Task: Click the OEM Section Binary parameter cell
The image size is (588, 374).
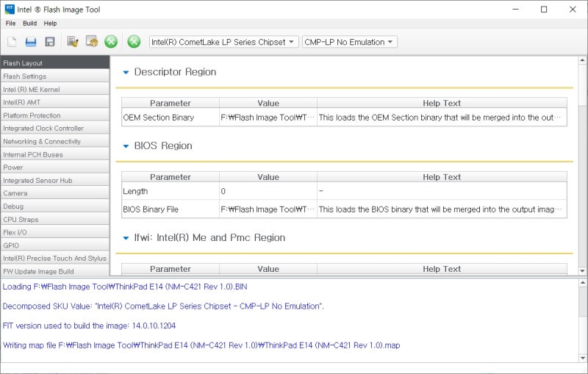Action: coord(171,118)
